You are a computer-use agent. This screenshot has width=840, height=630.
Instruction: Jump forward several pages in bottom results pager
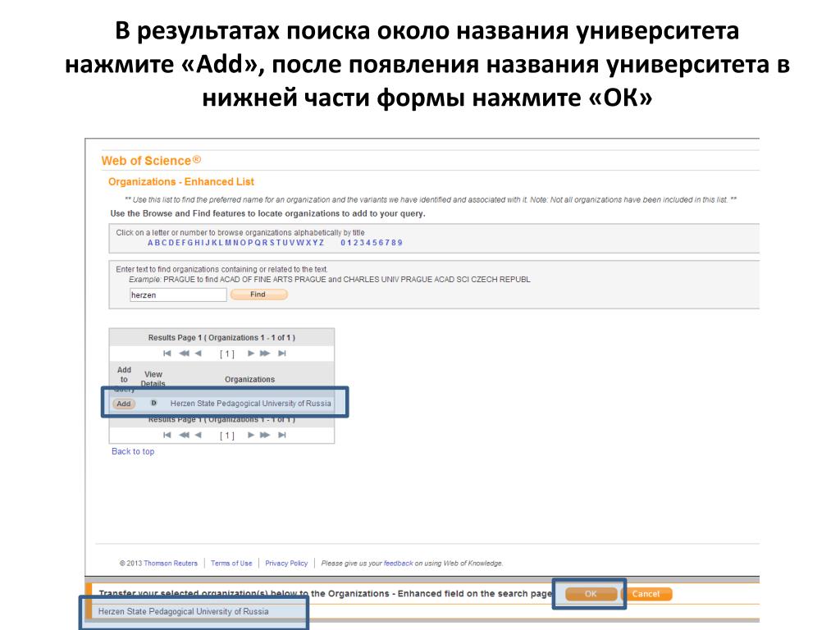(265, 435)
